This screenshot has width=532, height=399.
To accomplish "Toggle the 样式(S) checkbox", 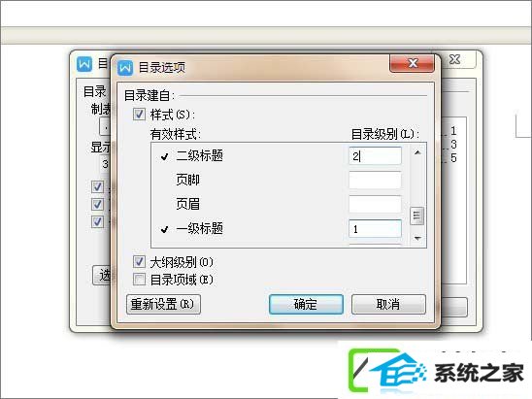I will (x=139, y=115).
